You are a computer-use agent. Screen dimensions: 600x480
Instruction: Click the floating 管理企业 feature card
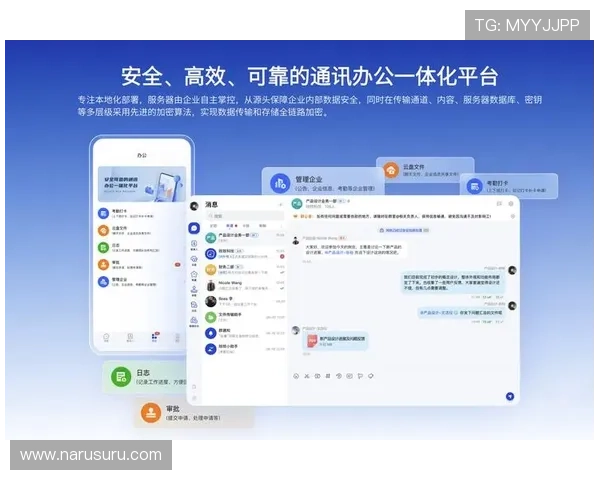coord(323,183)
